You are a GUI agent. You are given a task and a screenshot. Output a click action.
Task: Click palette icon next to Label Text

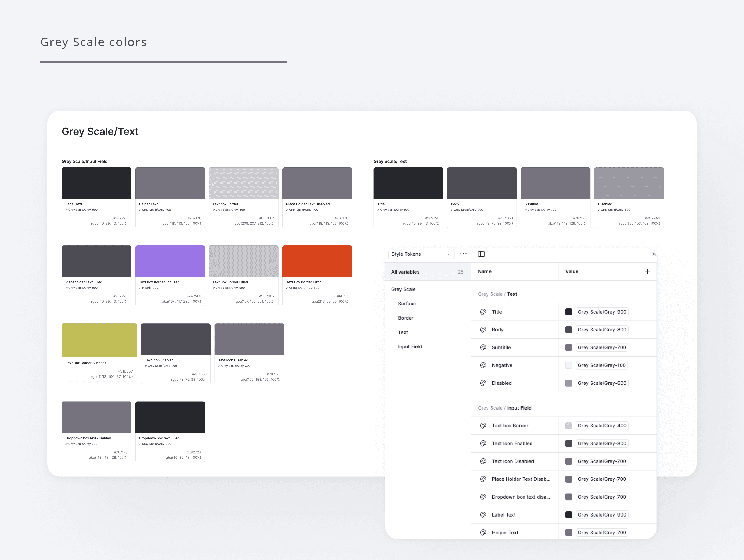point(483,515)
